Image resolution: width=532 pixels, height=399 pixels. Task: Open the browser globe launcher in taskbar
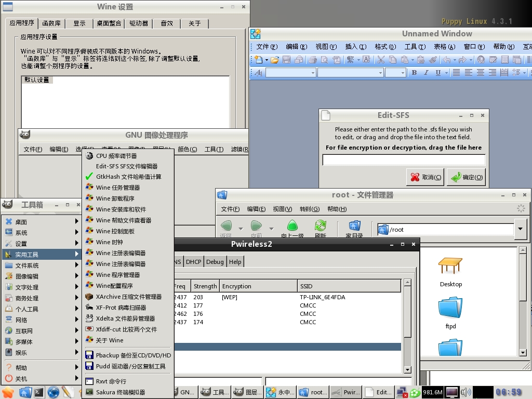(54, 392)
